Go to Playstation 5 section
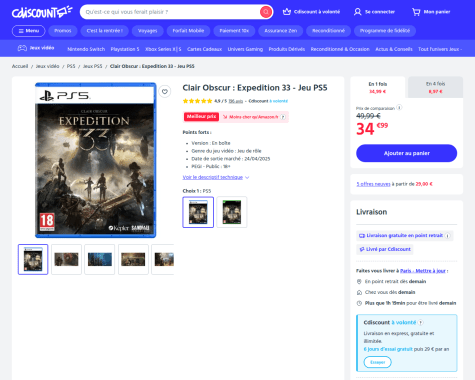This screenshot has height=380, width=475. pos(125,49)
